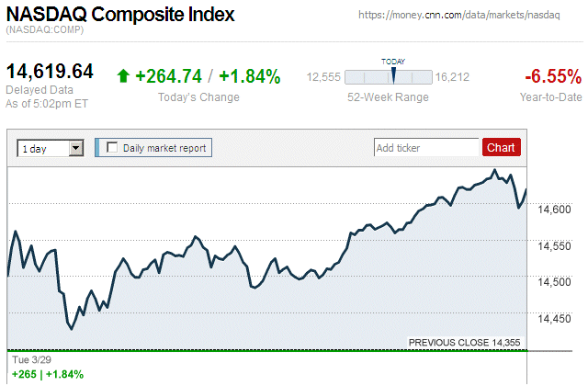Click the Tue 3/29 date label
The image size is (588, 386).
coord(28,359)
